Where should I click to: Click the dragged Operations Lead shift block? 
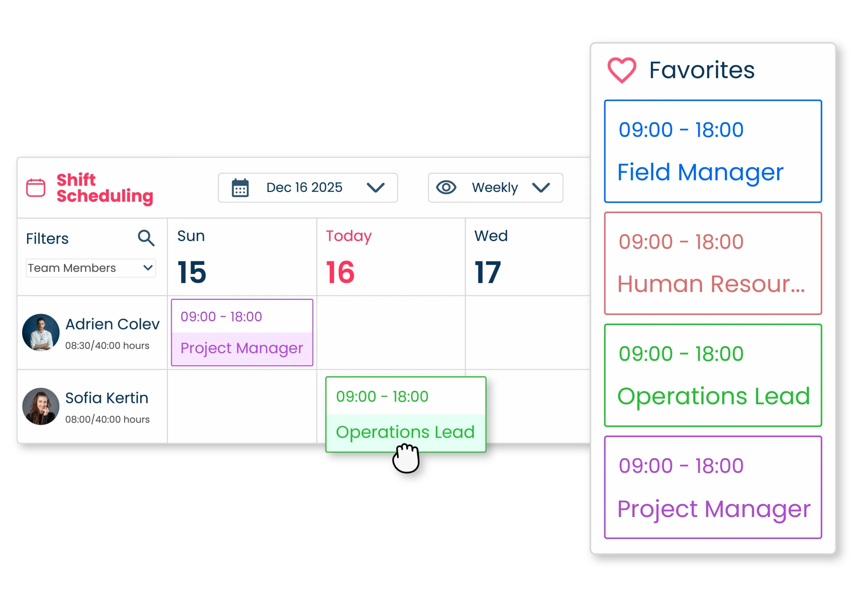pyautogui.click(x=406, y=415)
